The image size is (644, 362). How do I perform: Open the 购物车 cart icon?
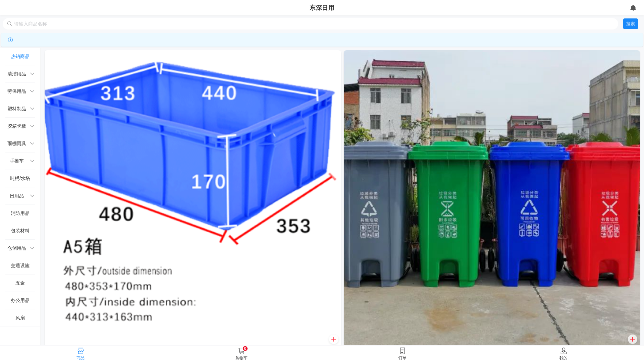coord(241,351)
